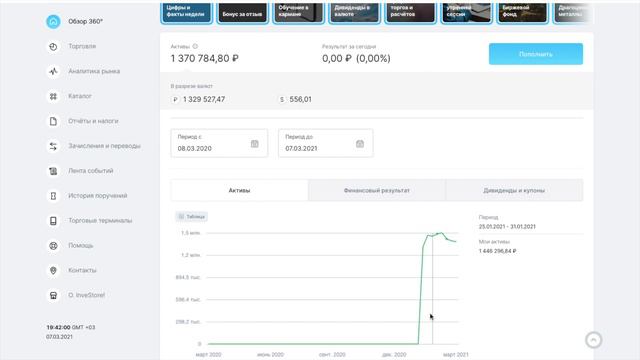
Task: Open Торговые терминалы device icon
Action: coord(53,221)
